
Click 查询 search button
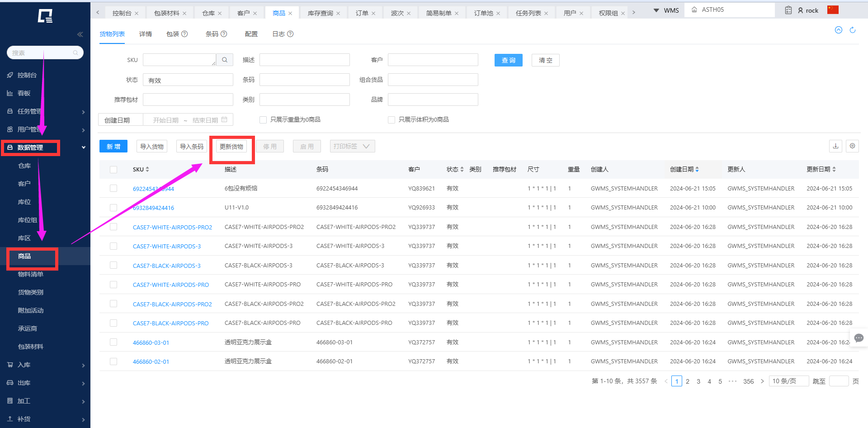[509, 60]
